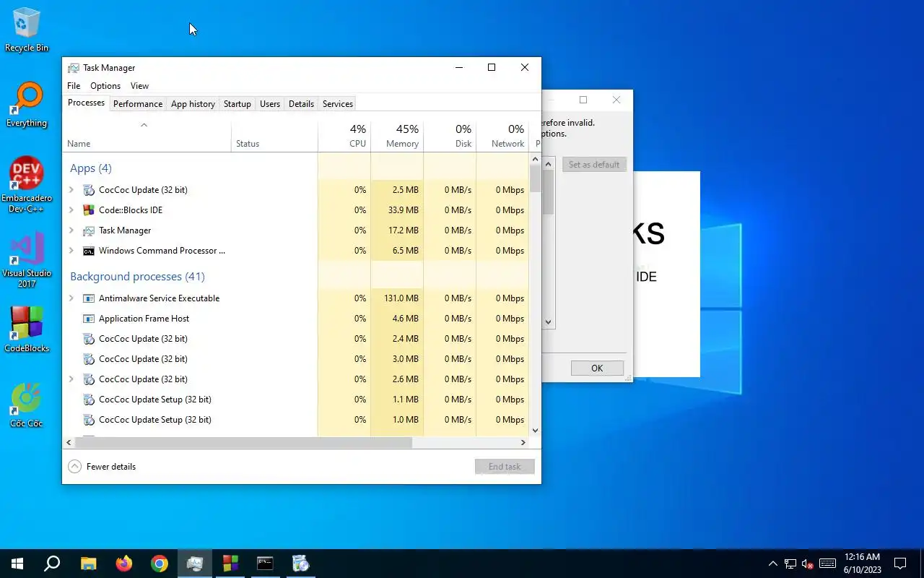Viewport: 924px width, 578px height.
Task: Click down arrow of background dialog list scrollbar
Action: pos(549,322)
